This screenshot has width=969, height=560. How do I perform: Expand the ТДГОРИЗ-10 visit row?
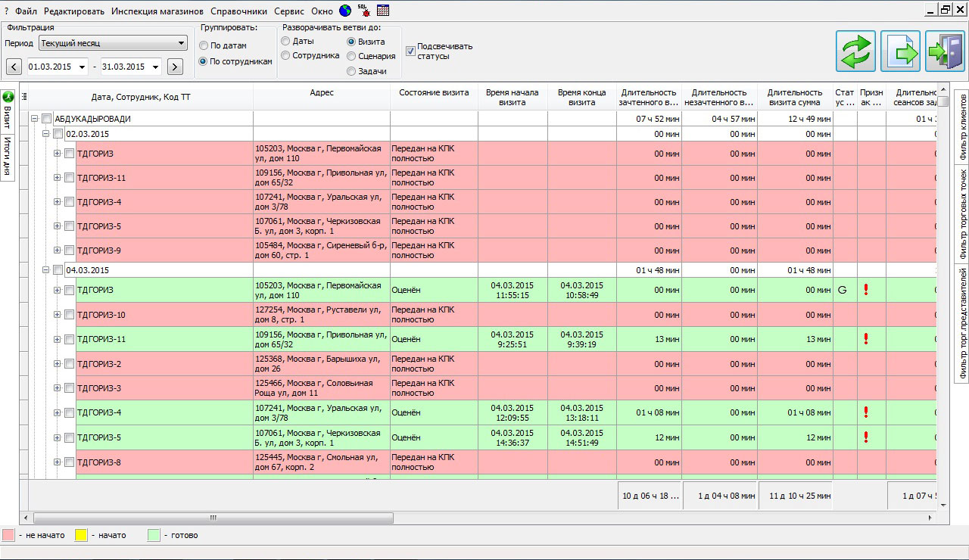(58, 315)
